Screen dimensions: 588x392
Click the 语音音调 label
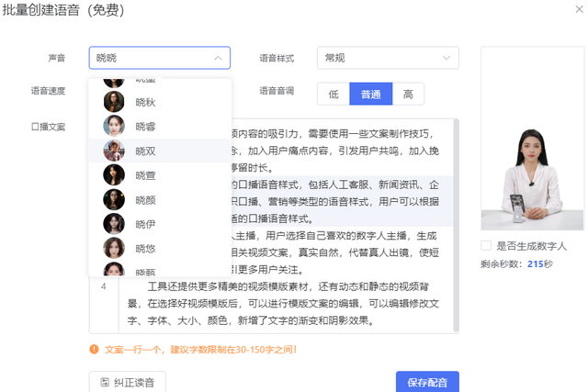pyautogui.click(x=277, y=91)
